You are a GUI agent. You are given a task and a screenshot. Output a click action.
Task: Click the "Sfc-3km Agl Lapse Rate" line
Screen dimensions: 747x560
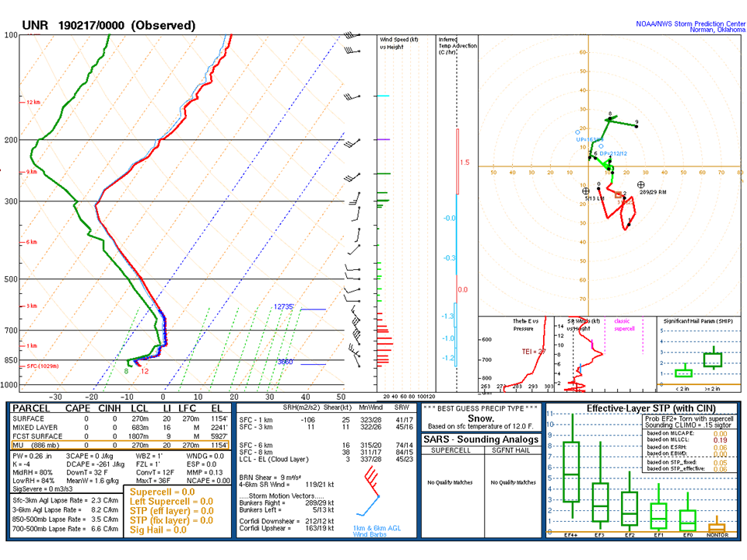pyautogui.click(x=65, y=500)
